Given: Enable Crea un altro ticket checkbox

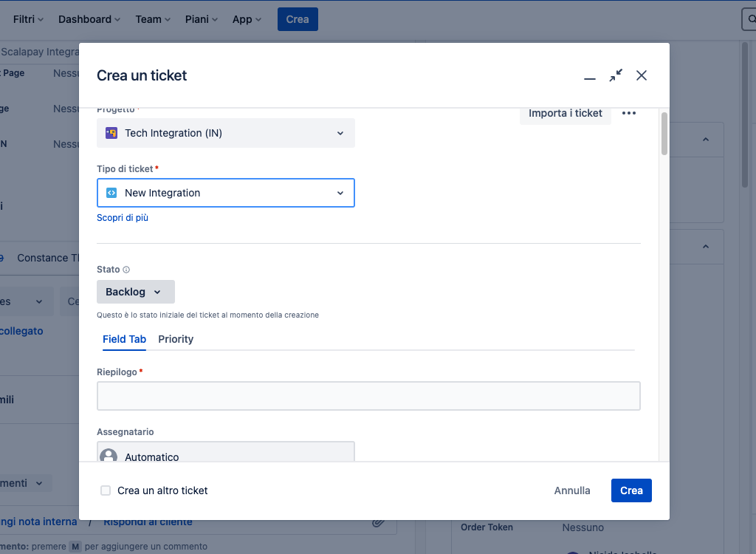Looking at the screenshot, I should click(x=106, y=490).
